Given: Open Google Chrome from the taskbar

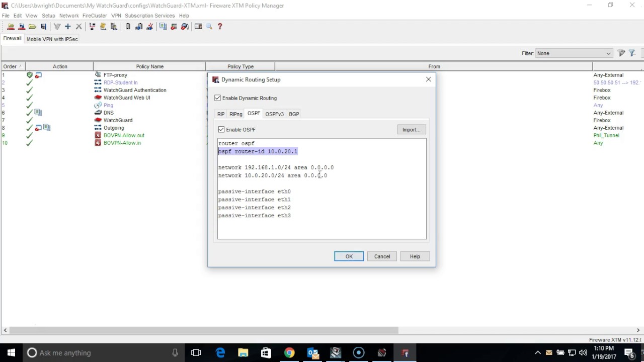Looking at the screenshot, I should (289, 353).
